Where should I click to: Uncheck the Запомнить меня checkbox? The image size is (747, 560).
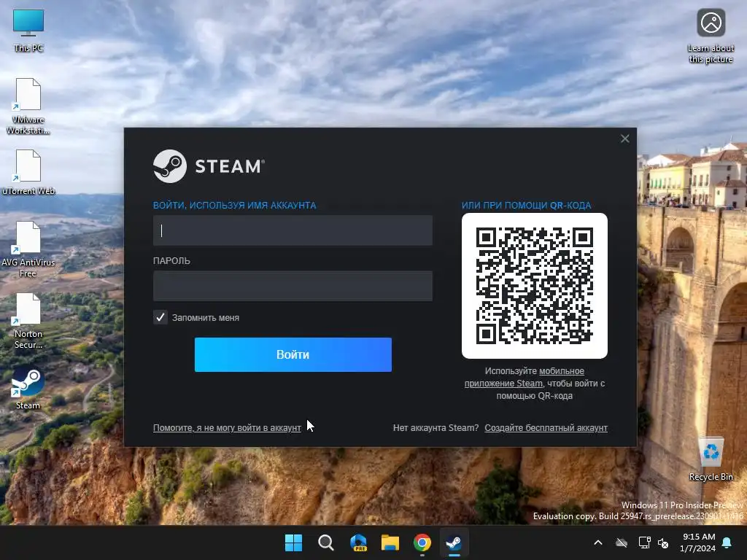(x=160, y=317)
